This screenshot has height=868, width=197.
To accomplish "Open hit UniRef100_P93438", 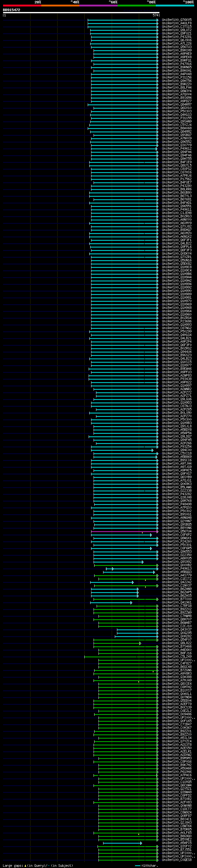I will click(x=177, y=379).
